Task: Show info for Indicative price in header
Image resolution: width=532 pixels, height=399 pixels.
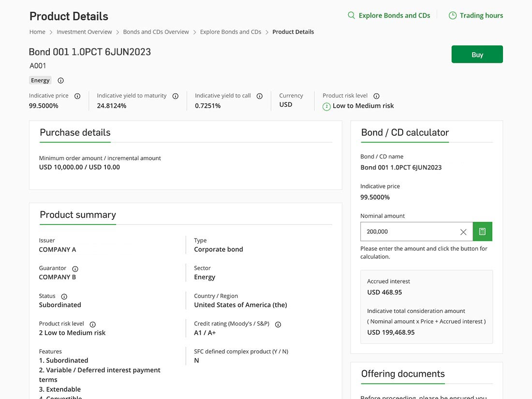Action: pyautogui.click(x=77, y=96)
